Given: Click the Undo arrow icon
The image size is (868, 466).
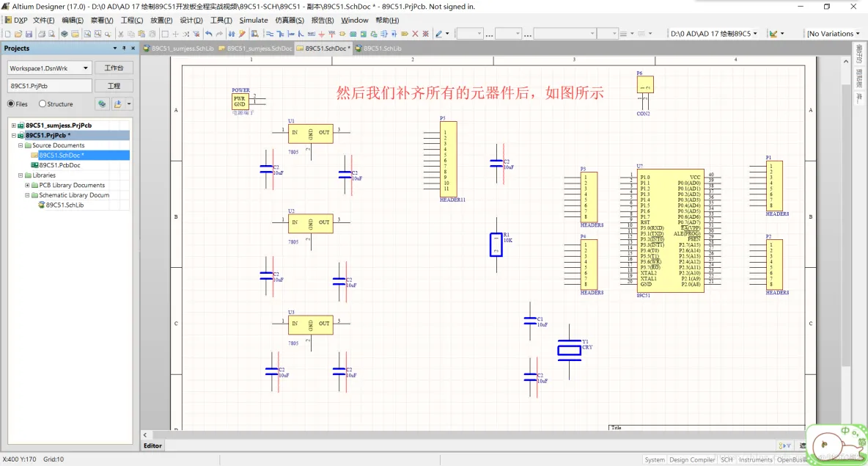Looking at the screenshot, I should pyautogui.click(x=209, y=34).
